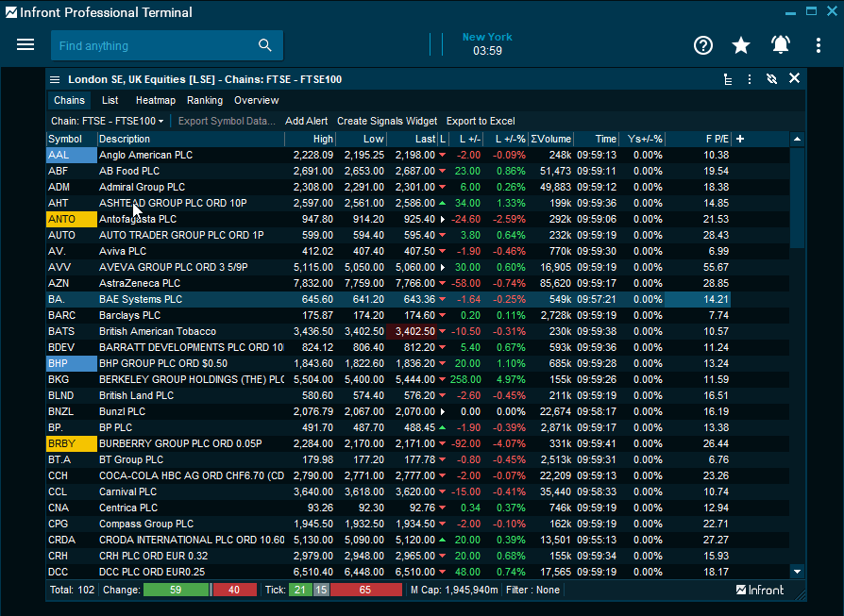844x616 pixels.
Task: Click in the Find anything search field
Action: coord(151,45)
